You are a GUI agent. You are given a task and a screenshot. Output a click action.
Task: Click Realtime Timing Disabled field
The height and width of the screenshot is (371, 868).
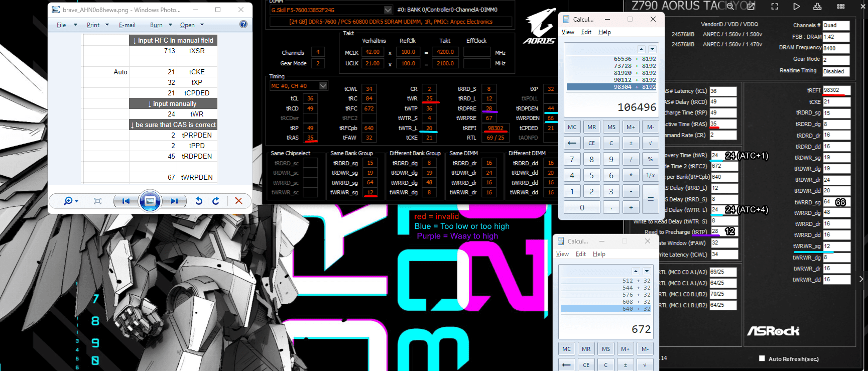(x=836, y=71)
